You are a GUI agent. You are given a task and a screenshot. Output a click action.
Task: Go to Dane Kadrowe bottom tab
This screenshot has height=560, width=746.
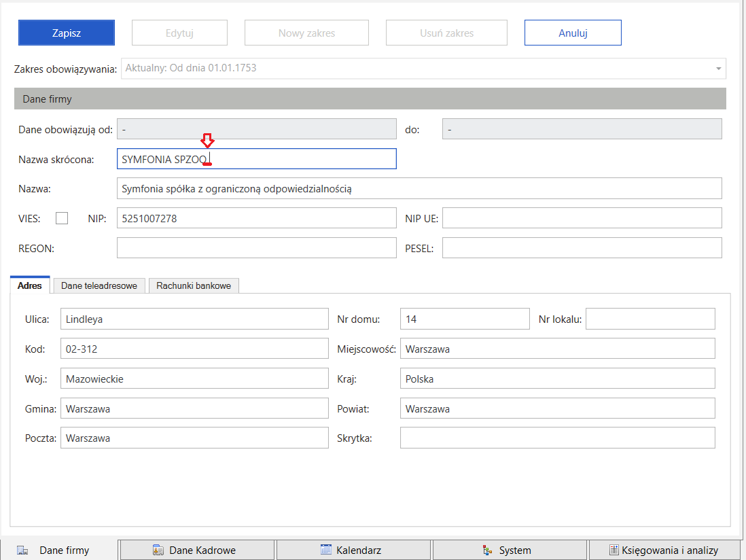(198, 550)
